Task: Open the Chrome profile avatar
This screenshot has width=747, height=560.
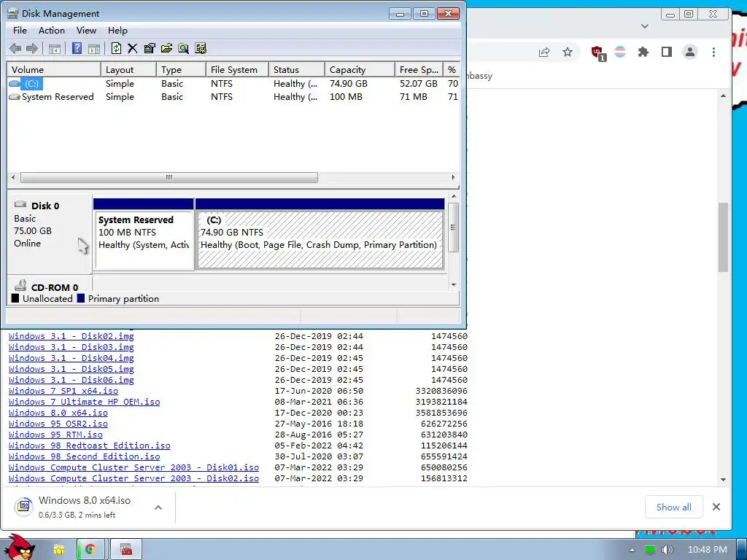Action: tap(690, 52)
